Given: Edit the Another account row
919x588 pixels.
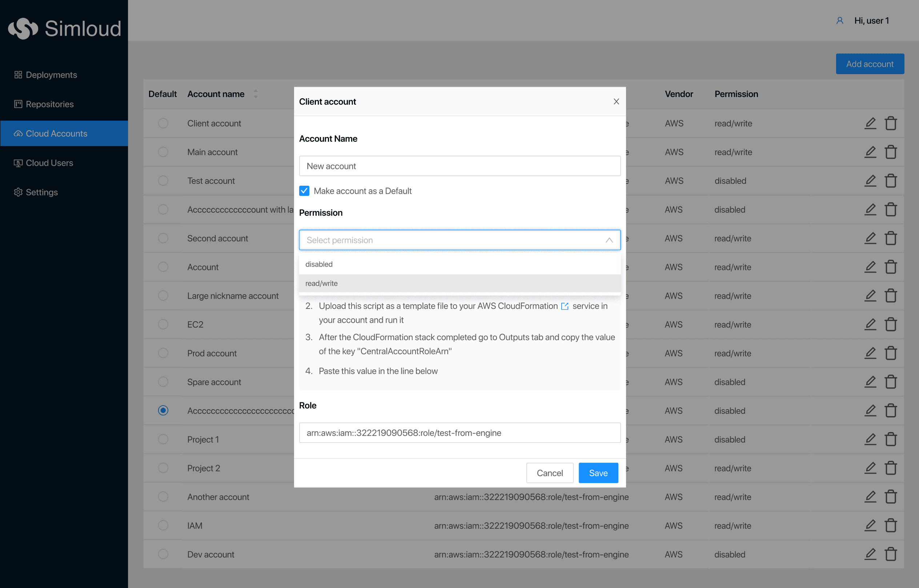Looking at the screenshot, I should 870,497.
